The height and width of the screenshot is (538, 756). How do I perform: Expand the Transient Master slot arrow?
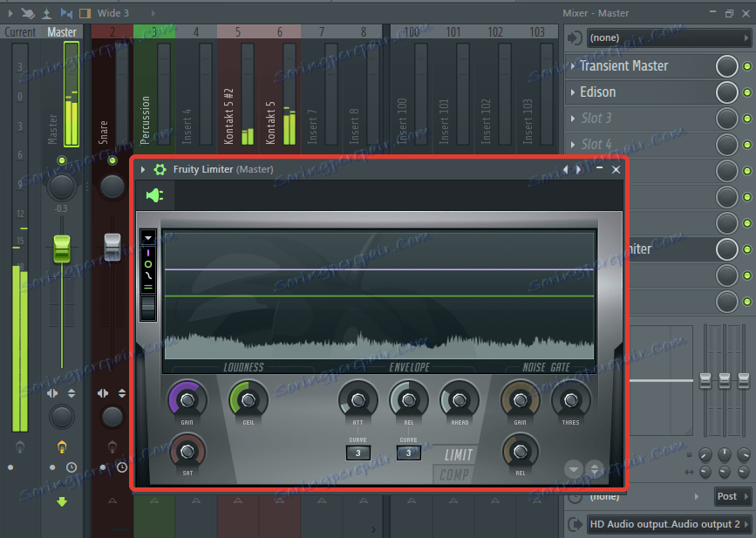(x=573, y=66)
